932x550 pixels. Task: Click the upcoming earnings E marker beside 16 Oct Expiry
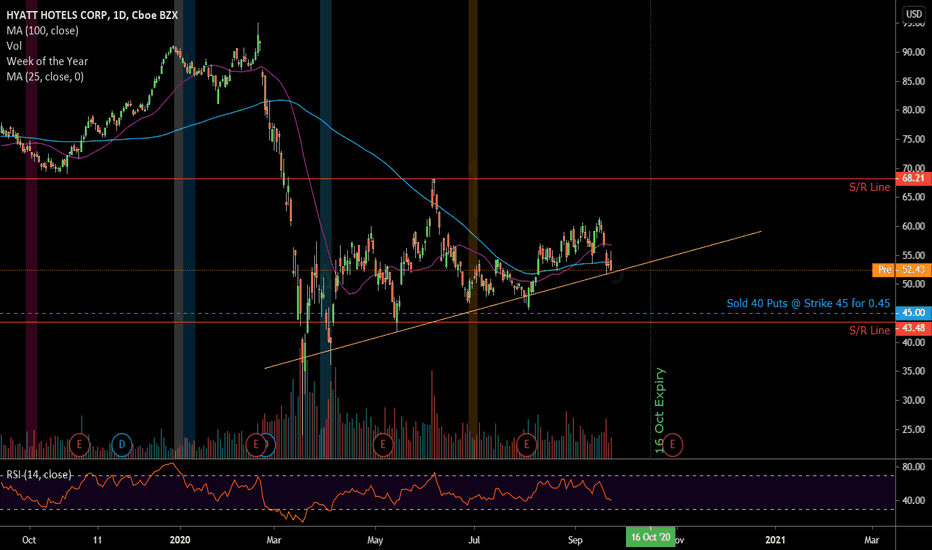point(673,444)
